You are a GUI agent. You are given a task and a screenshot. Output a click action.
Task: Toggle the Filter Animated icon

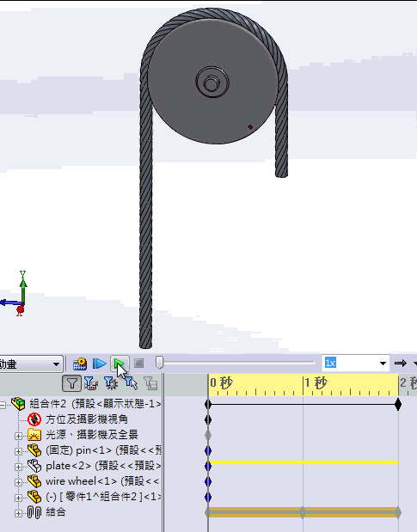(x=90, y=383)
